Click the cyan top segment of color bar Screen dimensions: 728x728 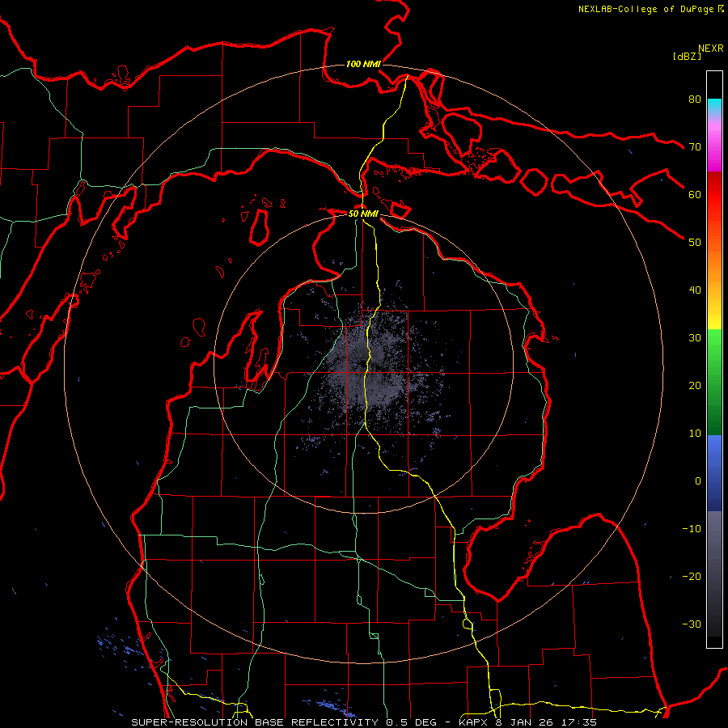coord(714,107)
